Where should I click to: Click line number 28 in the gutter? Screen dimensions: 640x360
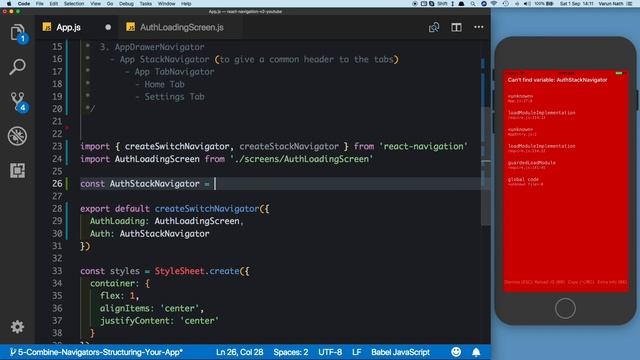tap(57, 209)
